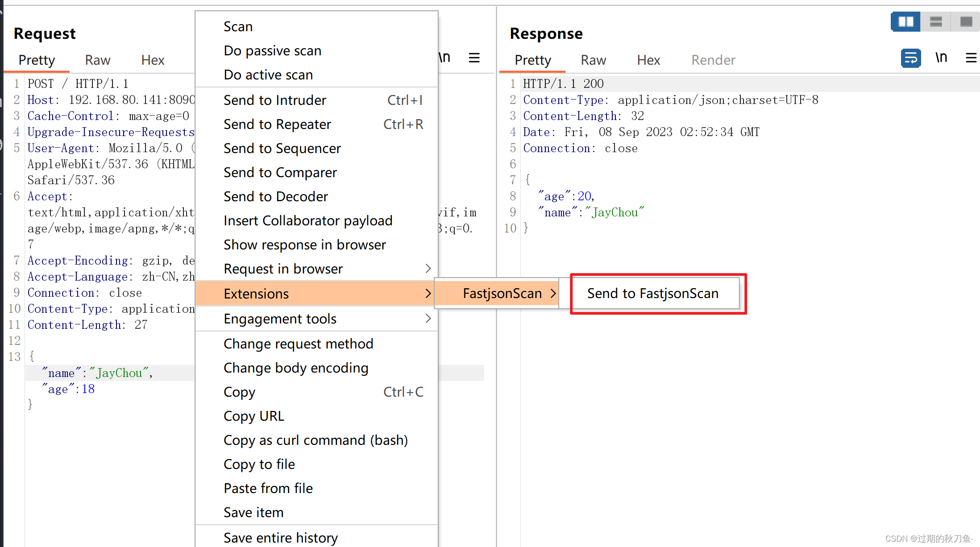Choose Insert Collaborator payload

tap(316, 221)
